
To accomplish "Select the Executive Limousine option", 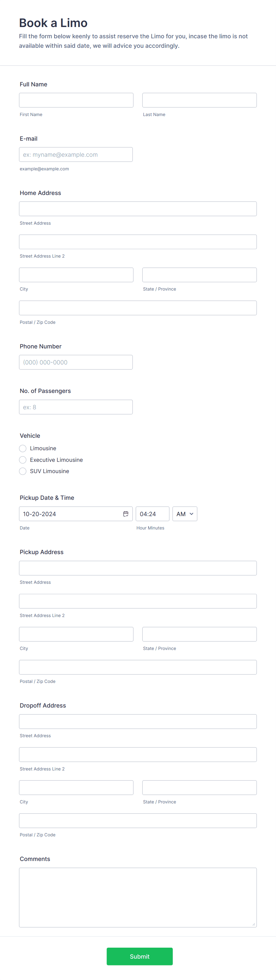I will click(23, 459).
